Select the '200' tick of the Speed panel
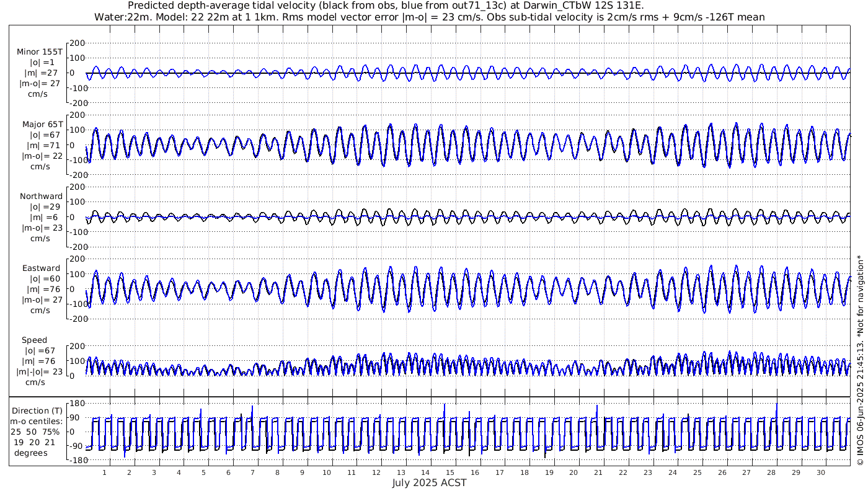This screenshot has height=496, width=868. (x=76, y=346)
